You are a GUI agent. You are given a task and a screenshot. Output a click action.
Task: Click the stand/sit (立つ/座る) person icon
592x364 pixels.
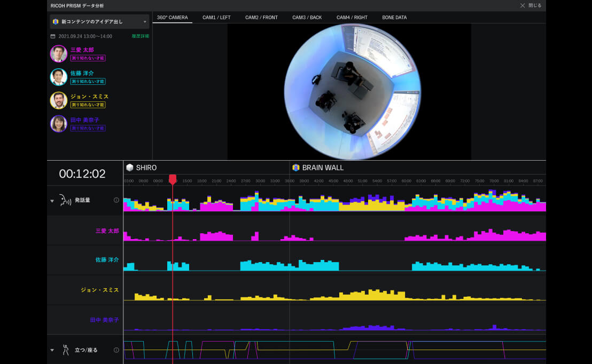tap(66, 350)
